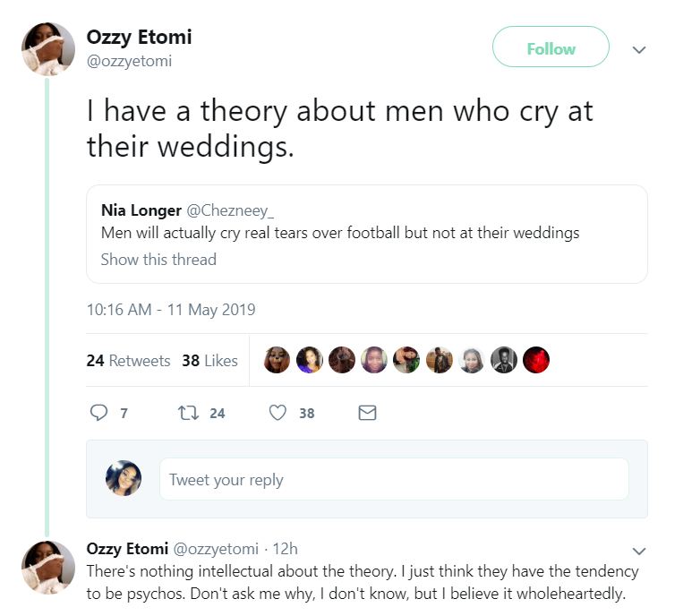Screen dimensions: 683x616
Task: Expand the reply tweet's chevron menu
Action: [x=639, y=550]
